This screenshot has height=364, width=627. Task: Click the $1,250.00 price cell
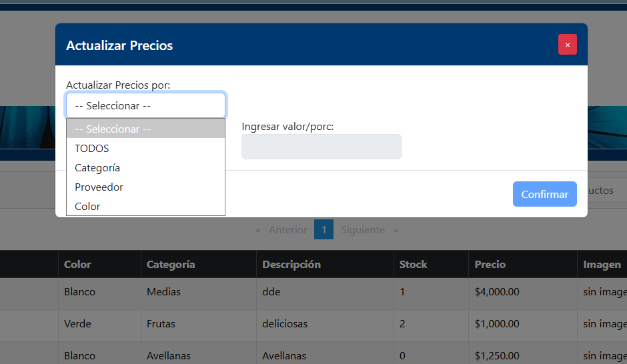(497, 356)
